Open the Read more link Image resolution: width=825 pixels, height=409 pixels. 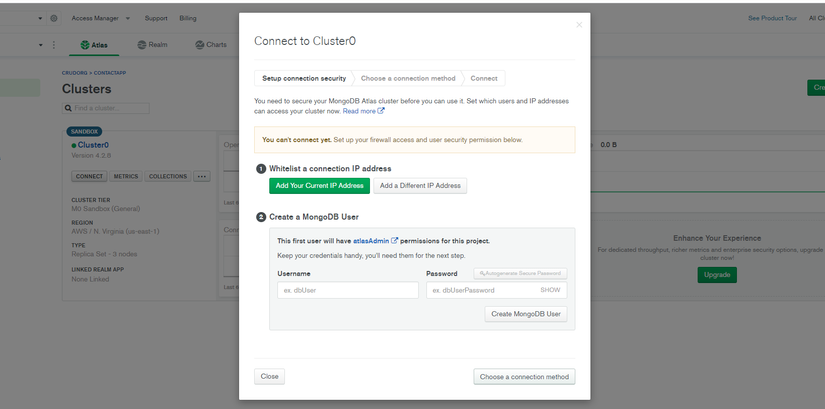click(x=363, y=111)
